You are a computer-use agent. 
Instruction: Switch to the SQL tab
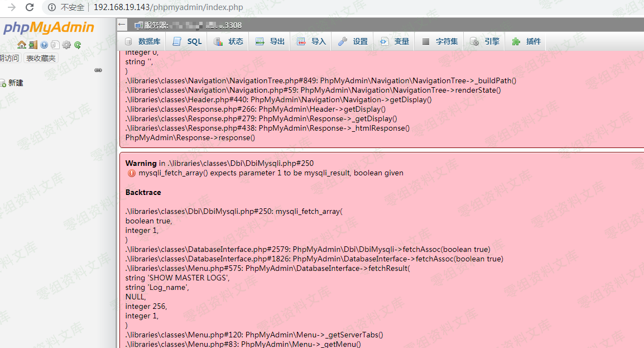tap(188, 41)
